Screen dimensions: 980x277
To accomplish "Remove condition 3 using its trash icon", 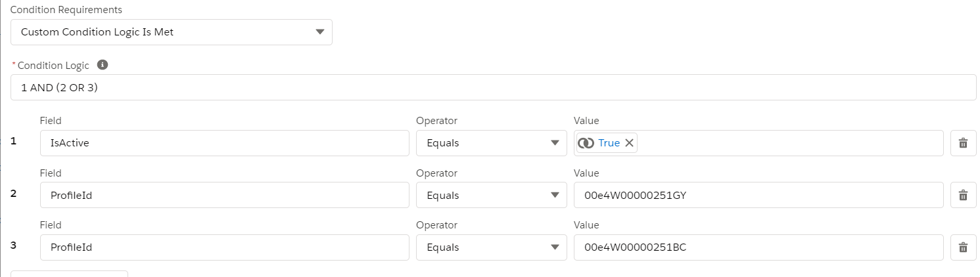I will [963, 247].
